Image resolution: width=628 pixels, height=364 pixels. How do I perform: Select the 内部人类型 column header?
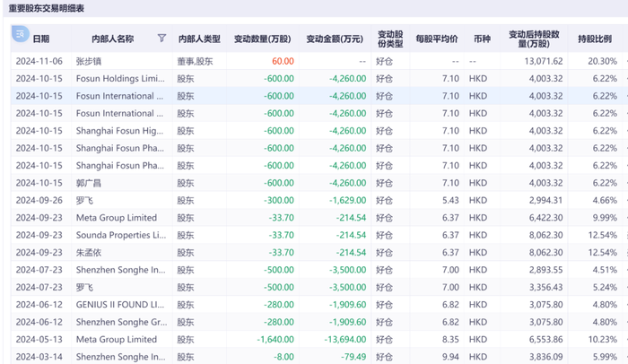[199, 39]
